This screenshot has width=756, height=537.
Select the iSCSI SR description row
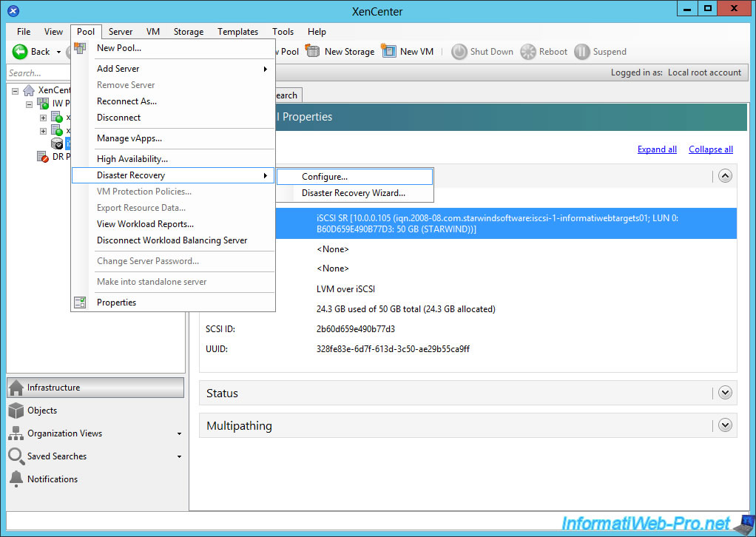(506, 223)
